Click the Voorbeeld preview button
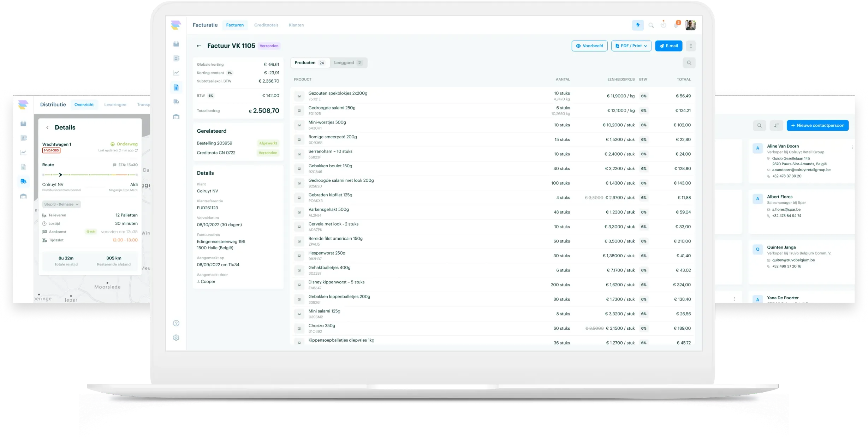The height and width of the screenshot is (437, 868). pos(589,46)
